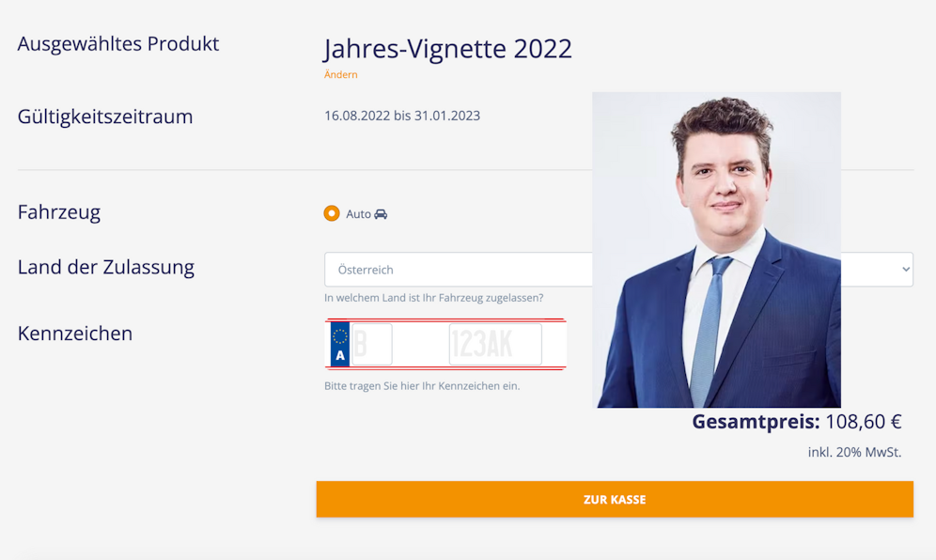Click the Kennzeichen field label
The image size is (936, 560).
click(x=75, y=334)
